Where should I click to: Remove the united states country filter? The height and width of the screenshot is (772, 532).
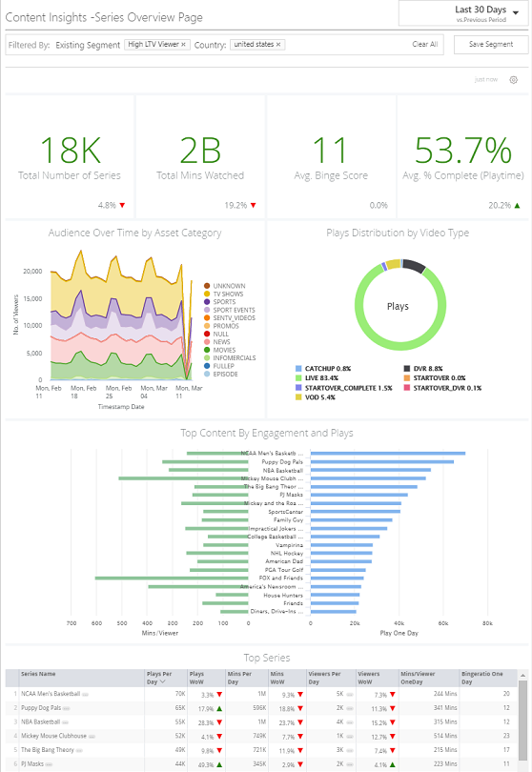click(x=278, y=44)
